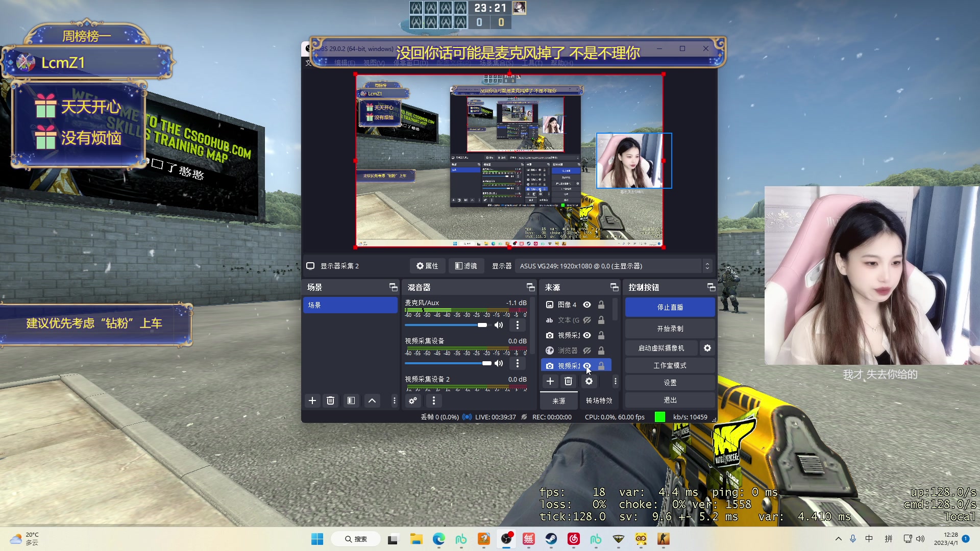
Task: Open scene filters icon in Scenes dock
Action: click(351, 401)
